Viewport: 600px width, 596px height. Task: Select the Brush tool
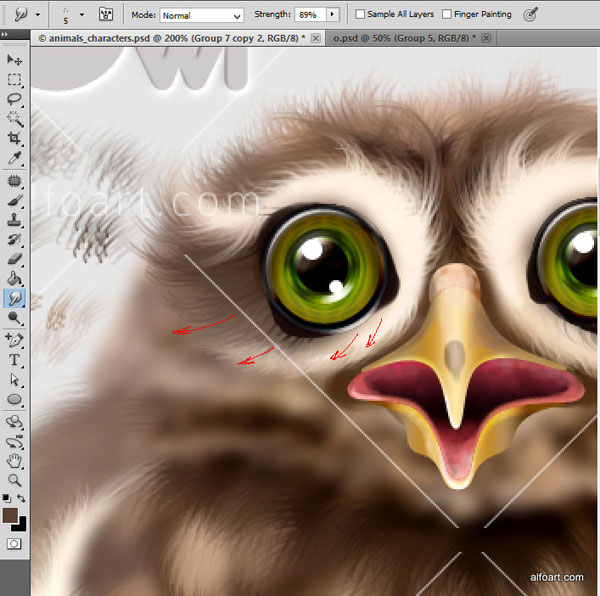click(15, 200)
